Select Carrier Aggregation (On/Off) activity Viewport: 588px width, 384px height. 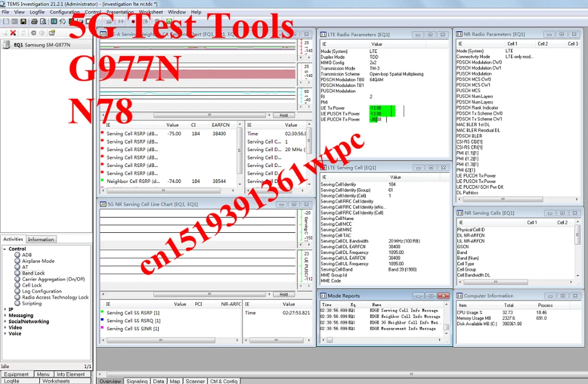point(54,279)
